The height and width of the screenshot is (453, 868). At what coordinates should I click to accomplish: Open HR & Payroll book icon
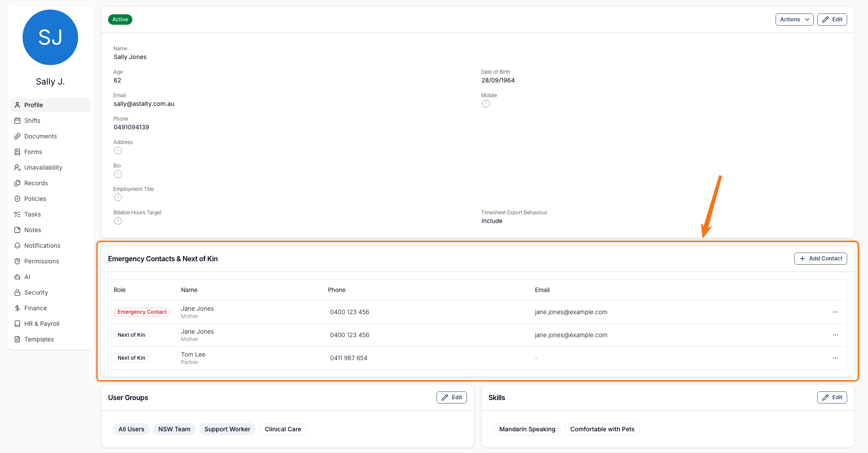pyautogui.click(x=17, y=324)
